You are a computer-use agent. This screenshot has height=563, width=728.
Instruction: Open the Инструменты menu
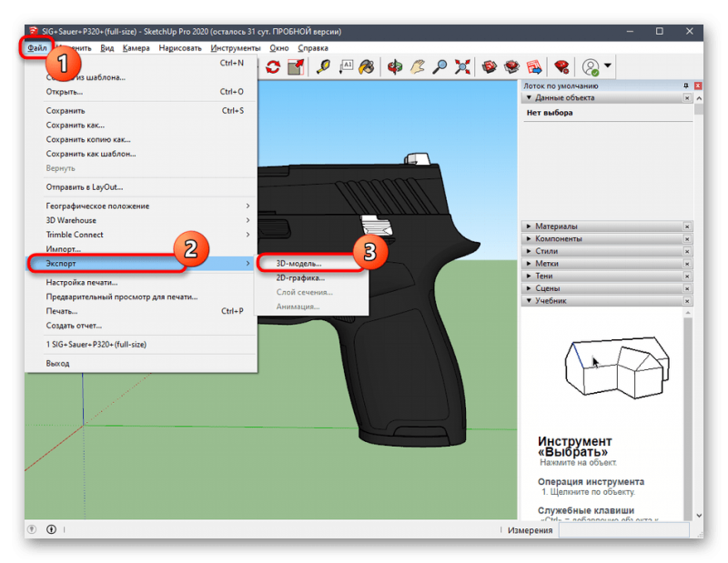pyautogui.click(x=236, y=48)
